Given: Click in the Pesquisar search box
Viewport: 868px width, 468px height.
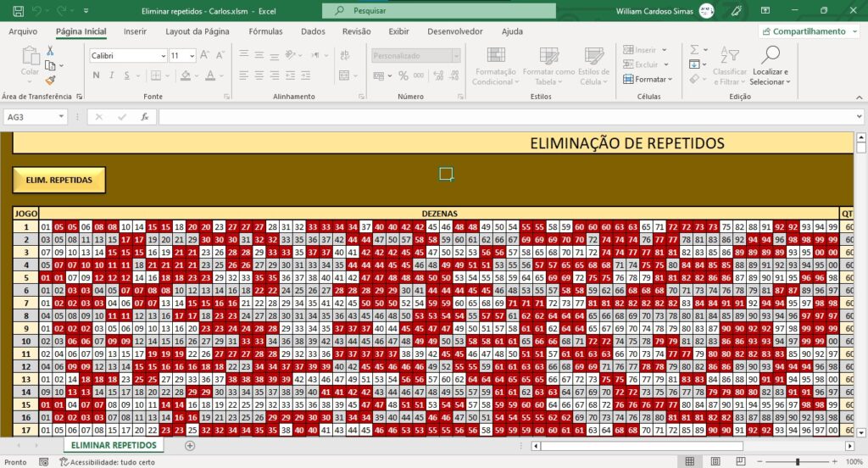Looking at the screenshot, I should 439,10.
